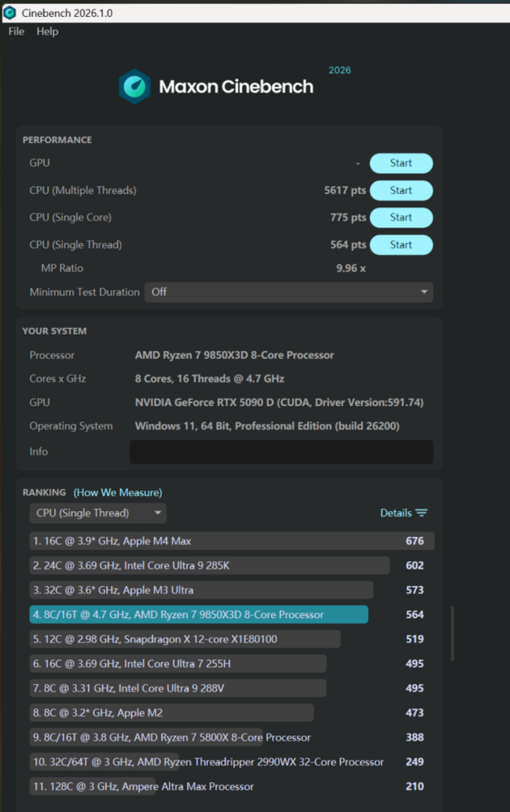Open the File menu
This screenshot has width=510, height=812.
point(16,31)
